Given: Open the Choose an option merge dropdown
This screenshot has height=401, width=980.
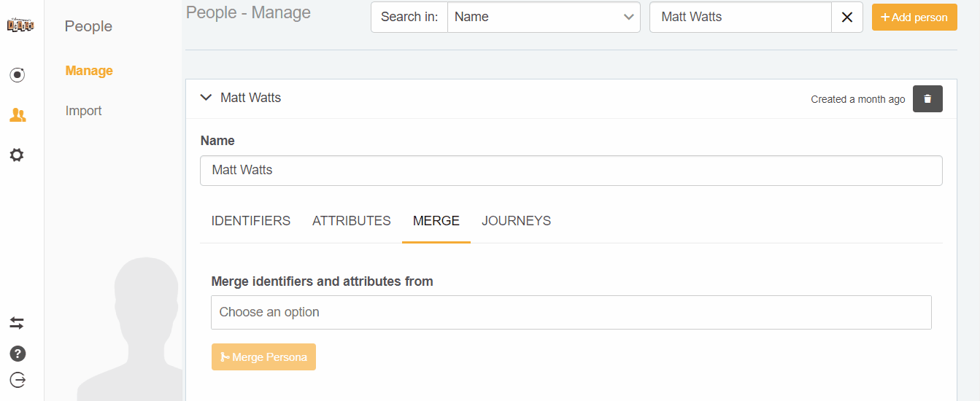Looking at the screenshot, I should click(x=571, y=312).
